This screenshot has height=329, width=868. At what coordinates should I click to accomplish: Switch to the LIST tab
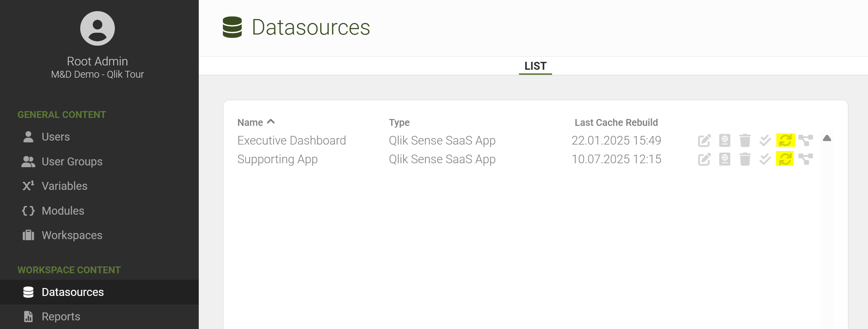click(x=535, y=66)
